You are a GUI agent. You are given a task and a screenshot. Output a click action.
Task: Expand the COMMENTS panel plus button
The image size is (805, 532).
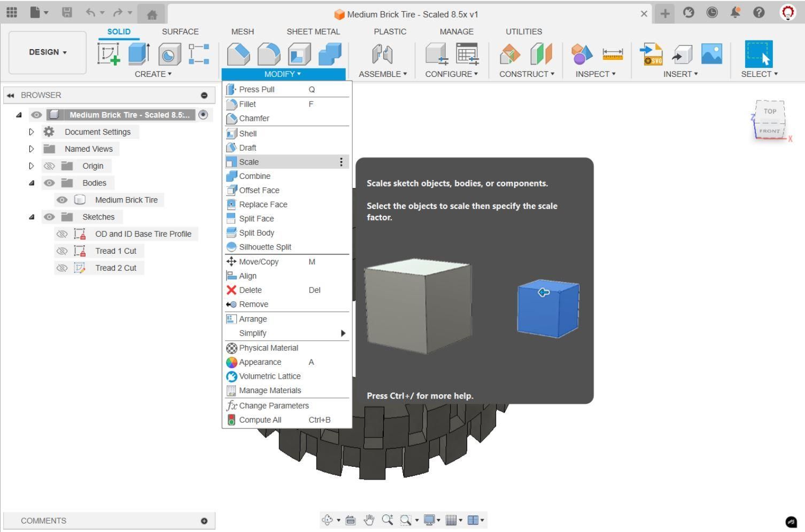tap(204, 521)
